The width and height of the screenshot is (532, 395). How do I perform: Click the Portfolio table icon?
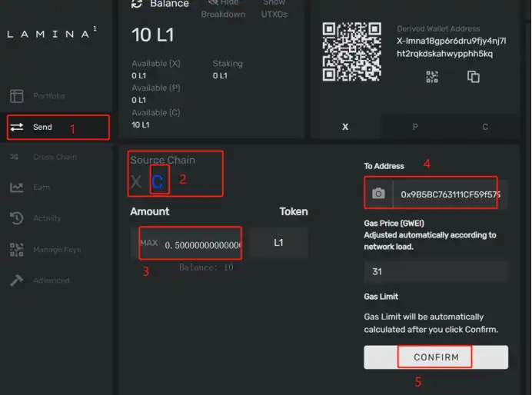pyautogui.click(x=16, y=96)
